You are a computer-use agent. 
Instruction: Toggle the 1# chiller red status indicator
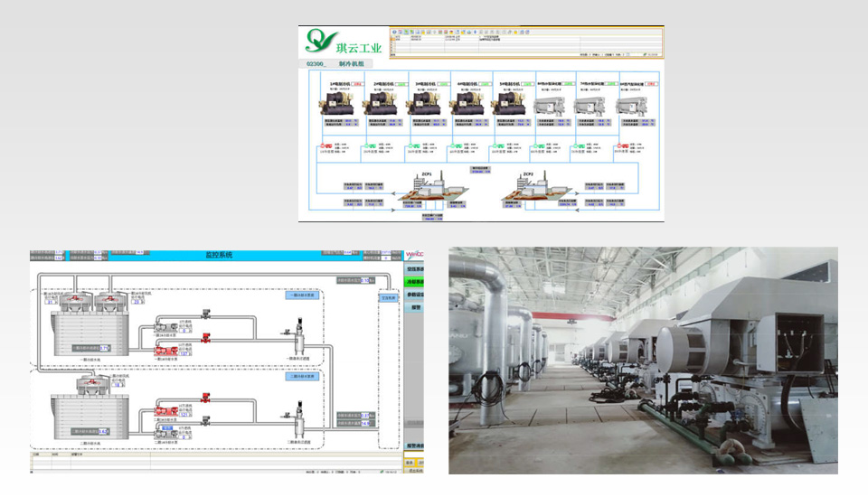pos(358,84)
